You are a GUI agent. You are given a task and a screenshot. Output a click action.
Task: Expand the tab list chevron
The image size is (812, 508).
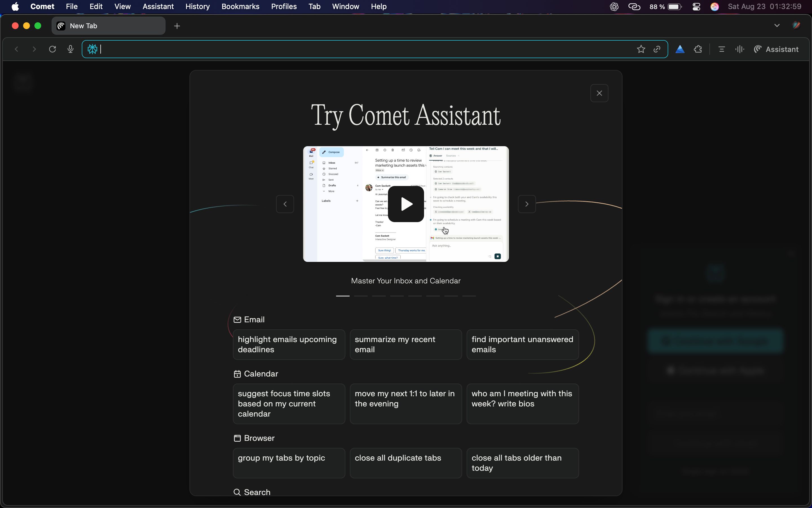pos(777,25)
